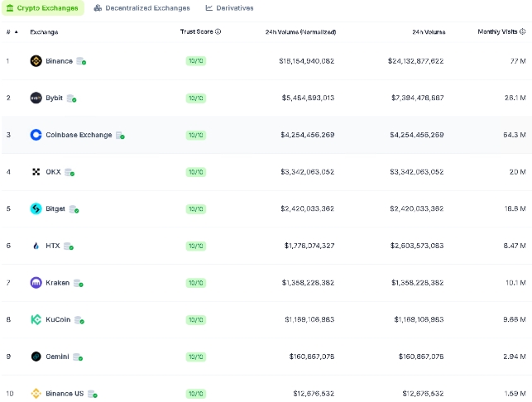Image resolution: width=532 pixels, height=402 pixels.
Task: Show Trust Score info tooltip icon
Action: pos(218,31)
